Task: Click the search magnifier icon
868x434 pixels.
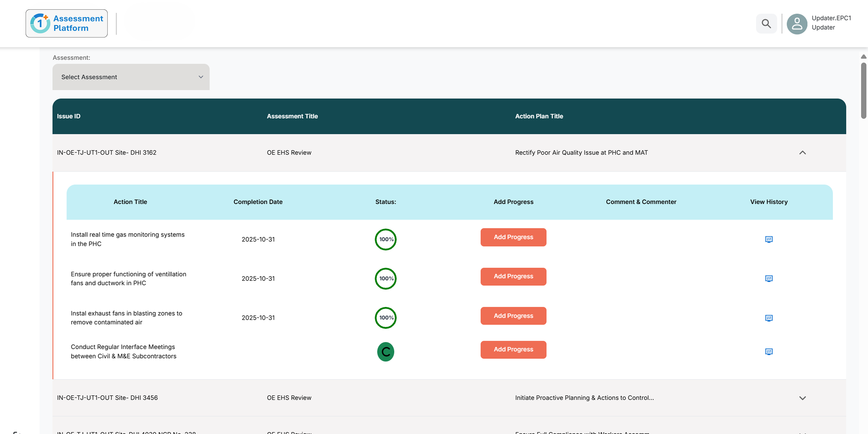Action: pyautogui.click(x=766, y=24)
